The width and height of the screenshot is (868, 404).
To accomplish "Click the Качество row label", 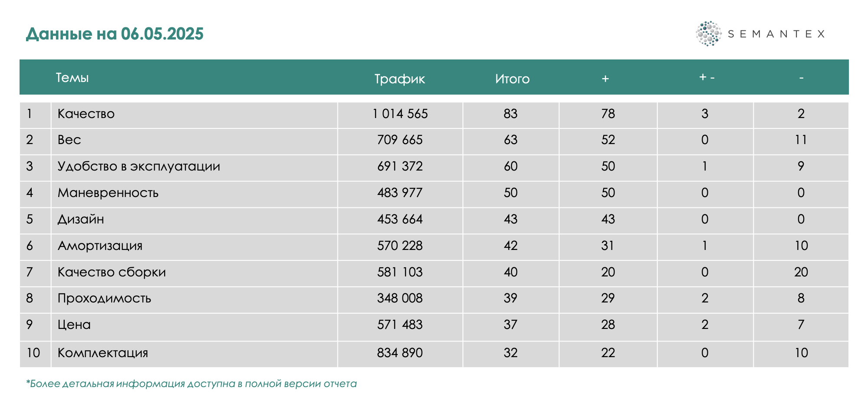I will click(x=86, y=114).
